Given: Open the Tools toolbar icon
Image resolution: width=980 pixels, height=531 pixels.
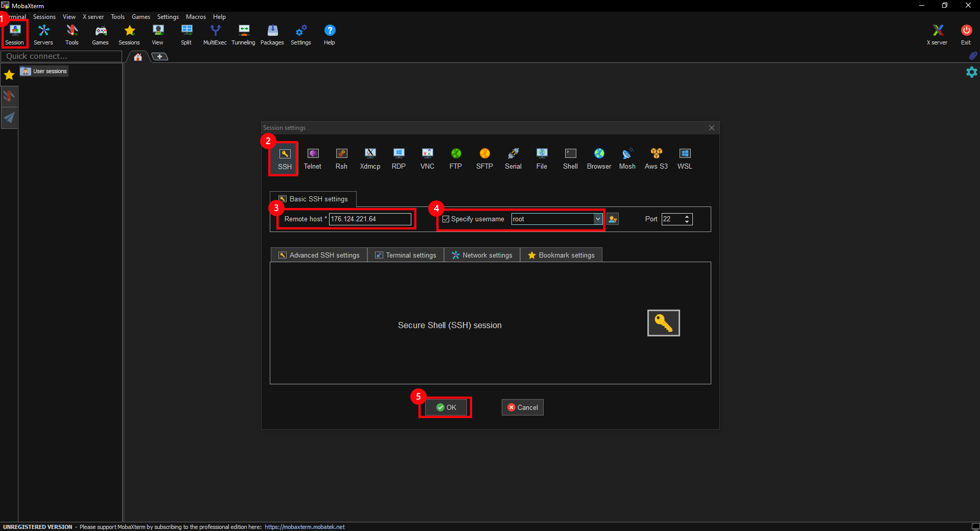Looking at the screenshot, I should pos(72,34).
